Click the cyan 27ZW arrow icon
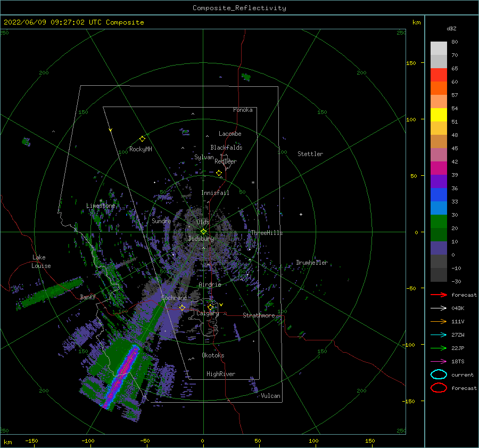The height and width of the screenshot is (448, 479). (439, 335)
